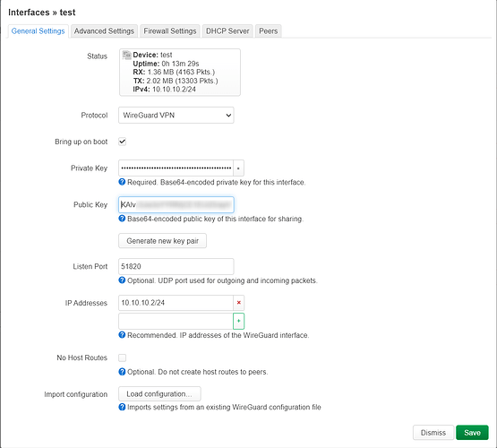The image size is (497, 448).
Task: Switch to the Advanced Settings tab
Action: [x=104, y=31]
